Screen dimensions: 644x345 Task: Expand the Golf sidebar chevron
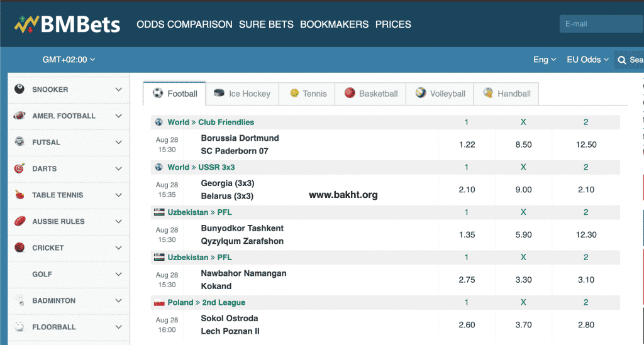coord(118,274)
